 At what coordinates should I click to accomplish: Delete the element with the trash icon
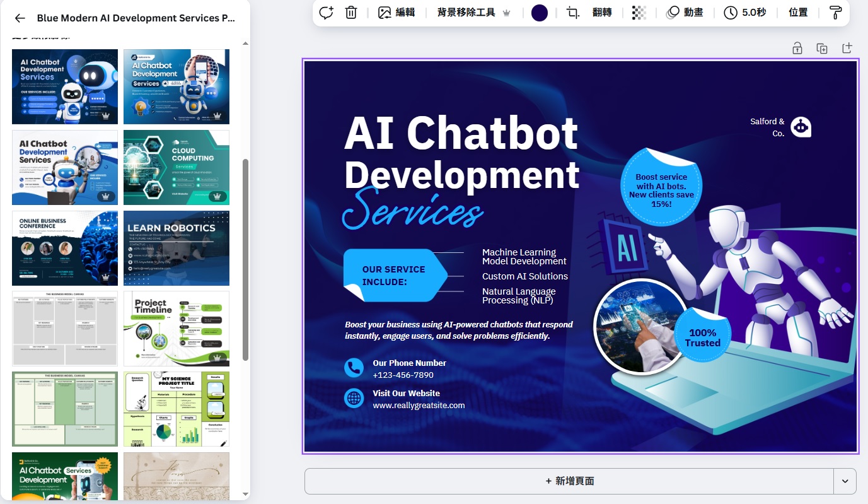351,12
